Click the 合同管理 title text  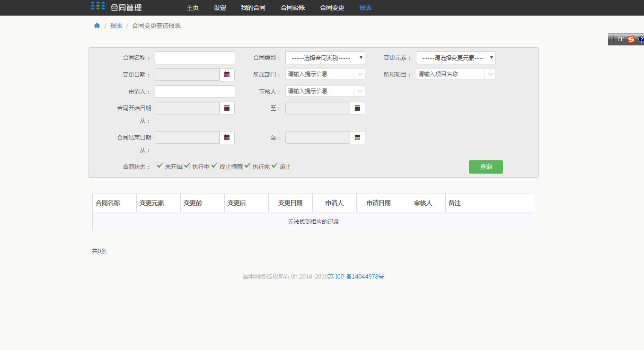[126, 8]
